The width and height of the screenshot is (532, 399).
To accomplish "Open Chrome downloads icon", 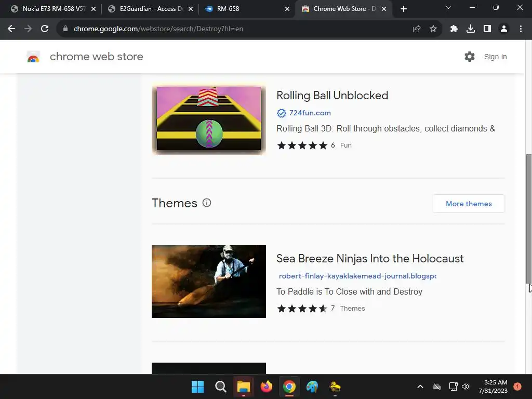I will 471,29.
